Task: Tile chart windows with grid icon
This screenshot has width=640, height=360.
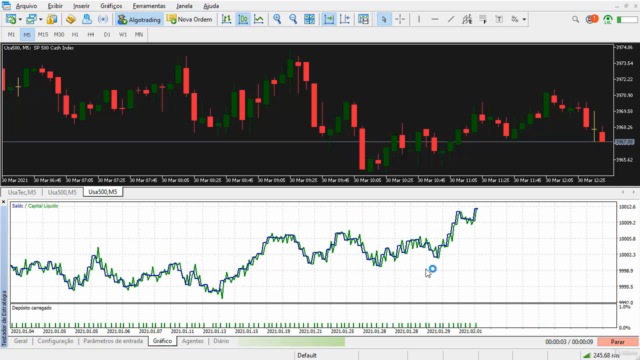Action: [309, 19]
